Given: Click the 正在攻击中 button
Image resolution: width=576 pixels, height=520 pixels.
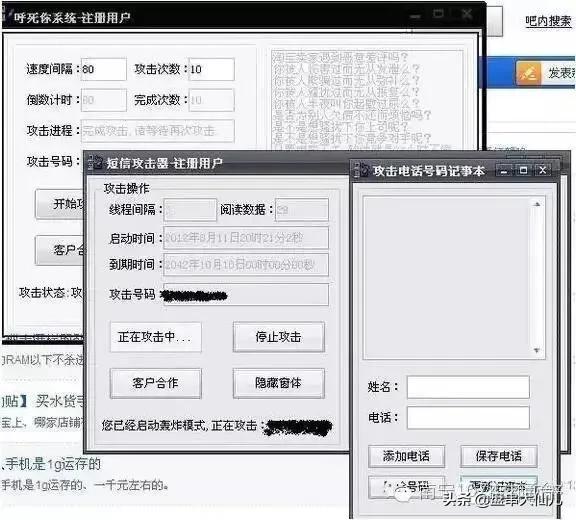Looking at the screenshot, I should [x=156, y=337].
